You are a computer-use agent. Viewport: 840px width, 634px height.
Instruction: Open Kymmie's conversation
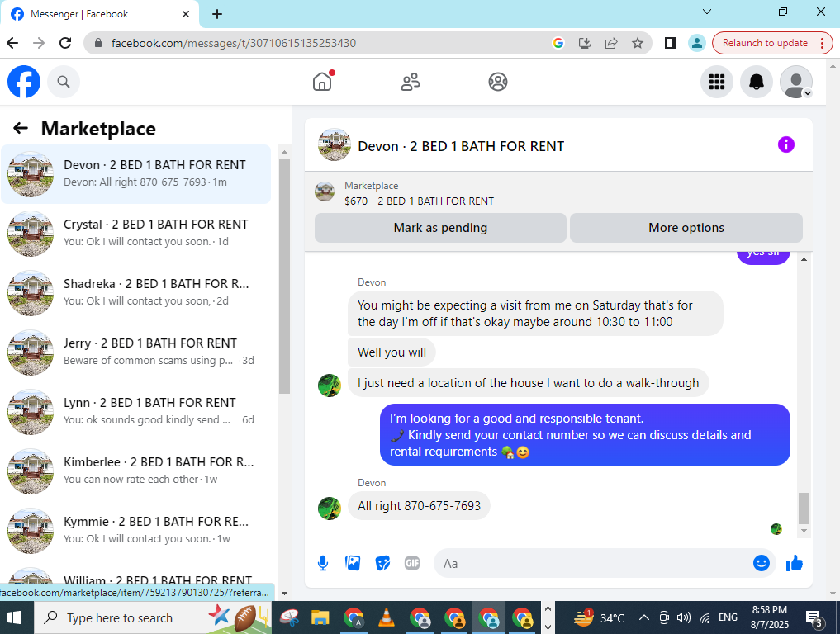pyautogui.click(x=136, y=531)
